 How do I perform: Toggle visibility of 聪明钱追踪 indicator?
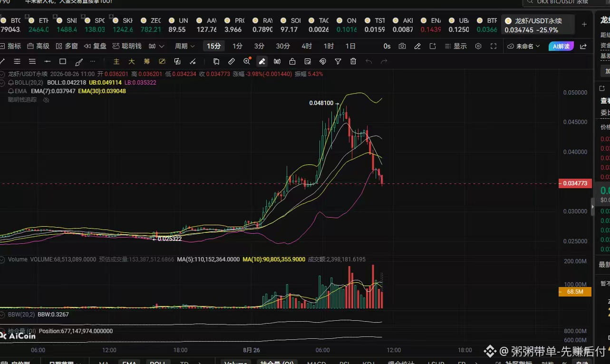tap(46, 100)
